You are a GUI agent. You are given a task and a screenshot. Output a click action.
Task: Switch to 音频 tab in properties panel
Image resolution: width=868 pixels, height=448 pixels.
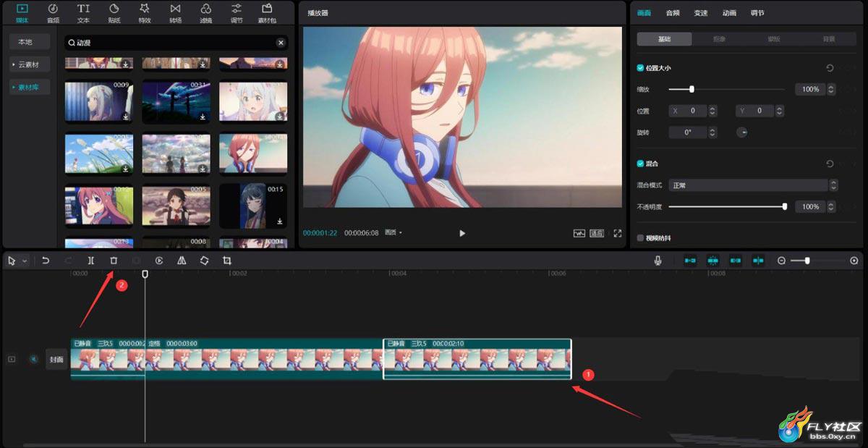[x=673, y=13]
